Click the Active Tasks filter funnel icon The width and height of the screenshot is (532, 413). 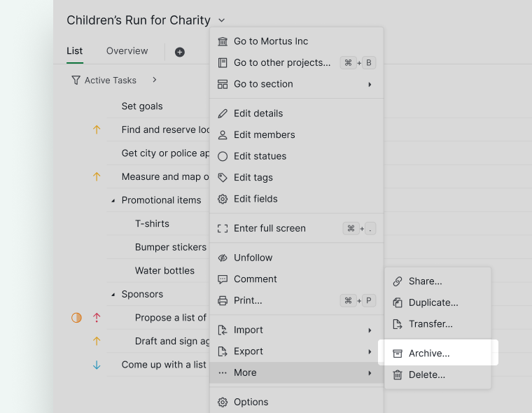click(x=76, y=80)
